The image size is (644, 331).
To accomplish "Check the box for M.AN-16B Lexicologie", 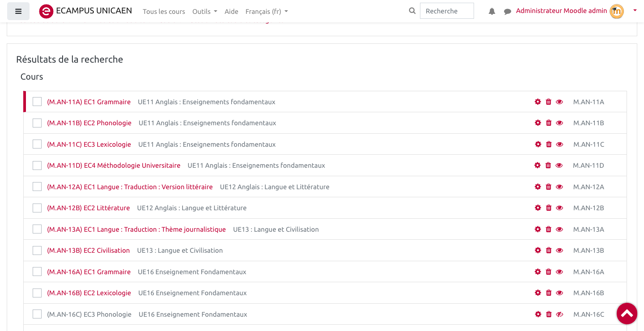I will [x=37, y=293].
